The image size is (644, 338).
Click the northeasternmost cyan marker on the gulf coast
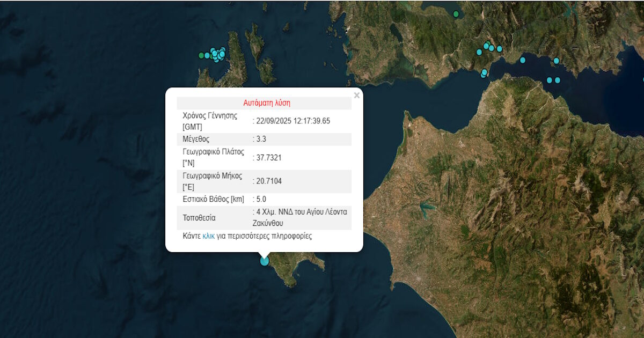[x=557, y=61]
